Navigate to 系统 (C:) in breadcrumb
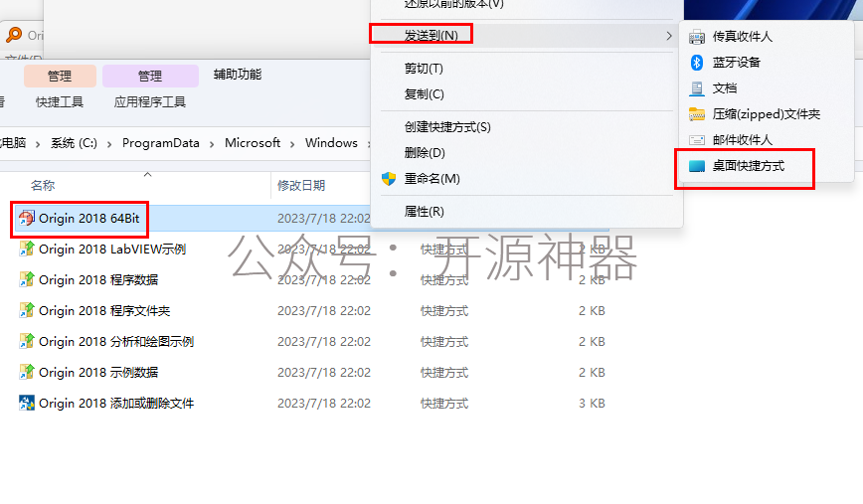This screenshot has width=863, height=504. pos(74,143)
